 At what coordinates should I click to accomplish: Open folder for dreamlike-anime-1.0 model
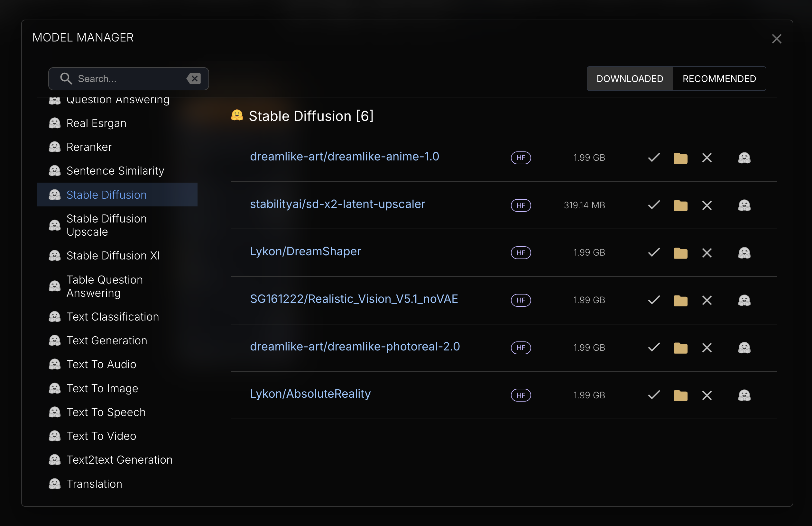[x=680, y=158]
